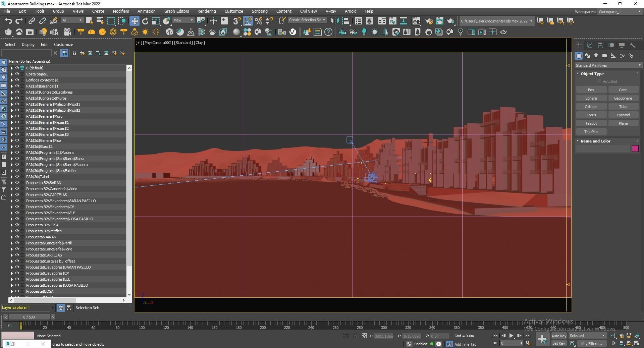Open the Create Selection Set dropdown
The width and height of the screenshot is (644, 348).
(x=307, y=20)
